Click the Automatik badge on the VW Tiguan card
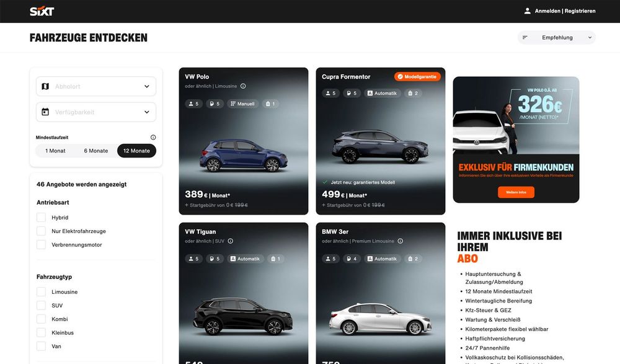620x364 pixels. pos(245,259)
